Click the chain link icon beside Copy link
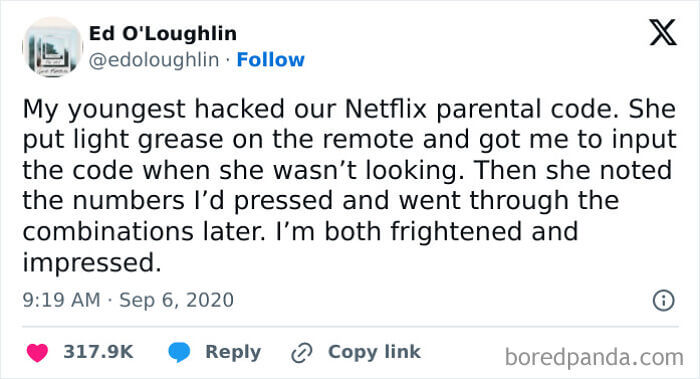 [x=302, y=353]
